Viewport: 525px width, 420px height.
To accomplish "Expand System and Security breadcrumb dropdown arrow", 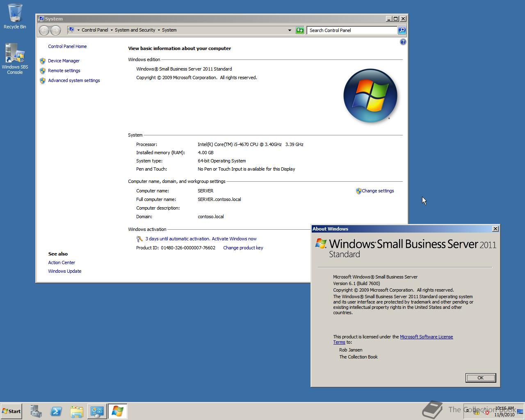I will click(159, 30).
